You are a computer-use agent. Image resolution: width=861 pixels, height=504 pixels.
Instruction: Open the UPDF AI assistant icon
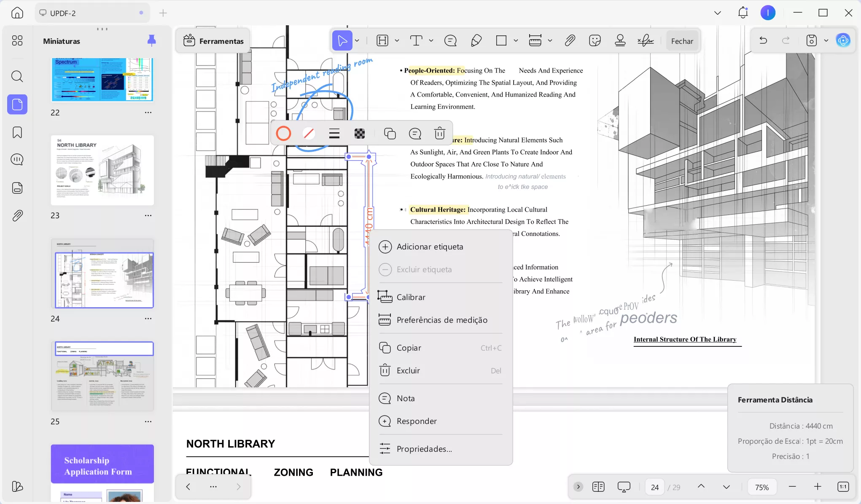843,40
